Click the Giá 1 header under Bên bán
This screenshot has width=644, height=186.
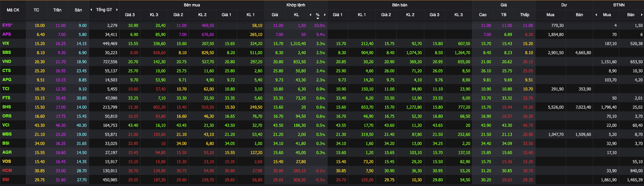(x=338, y=15)
